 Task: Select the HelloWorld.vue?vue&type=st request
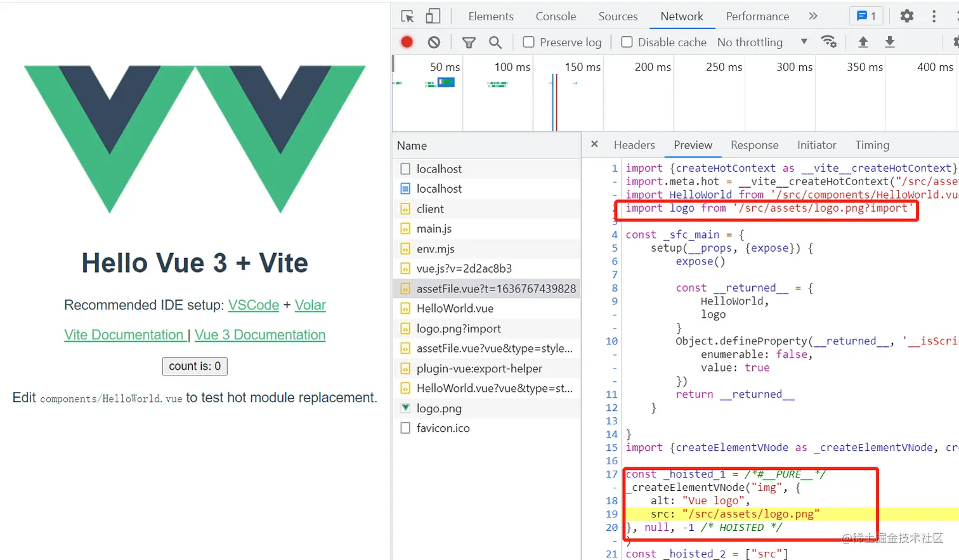486,389
